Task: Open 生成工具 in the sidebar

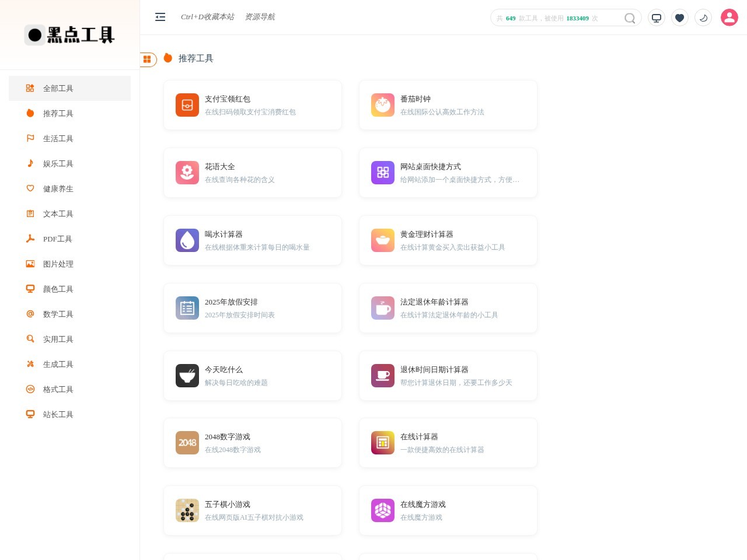Action: click(69, 364)
